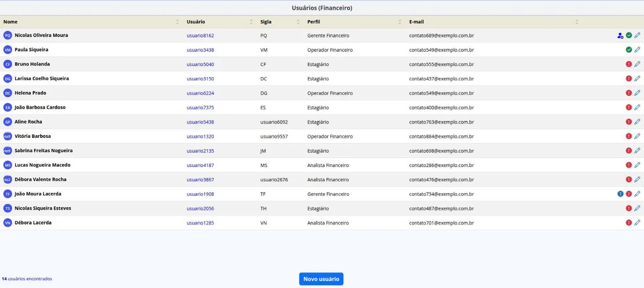Sort by the Perfil column arrows
The height and width of the screenshot is (288, 644).
tap(400, 22)
